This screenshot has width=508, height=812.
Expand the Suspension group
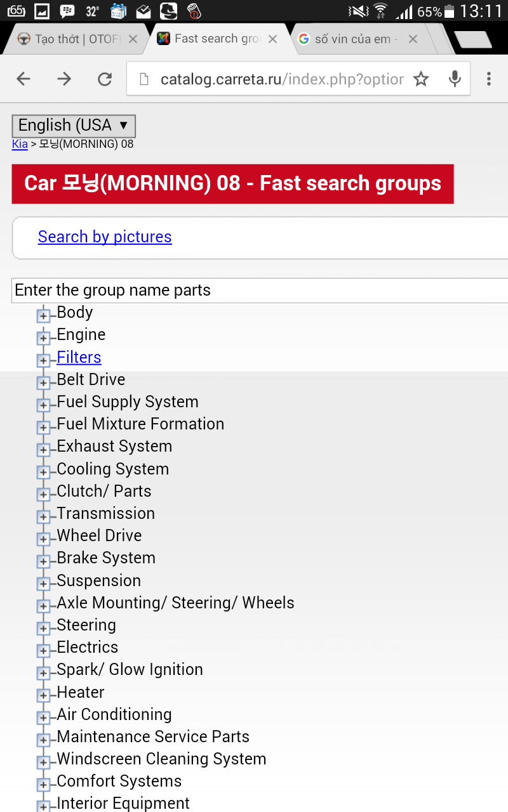(43, 584)
